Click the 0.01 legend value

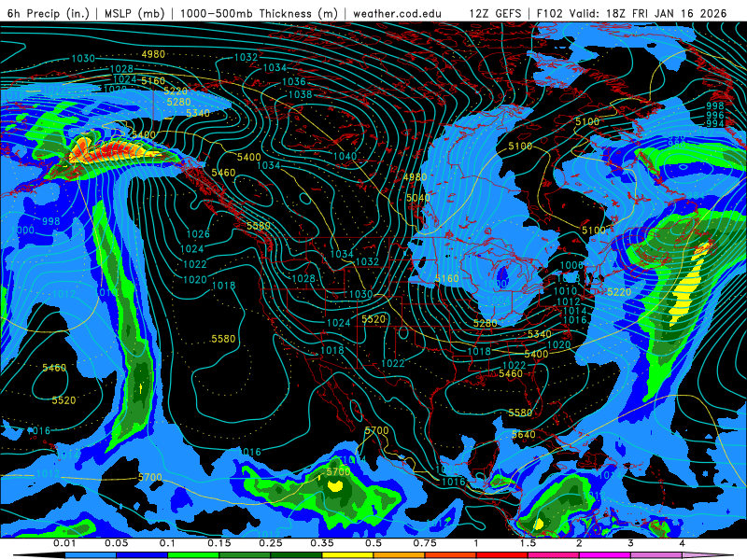(x=64, y=543)
